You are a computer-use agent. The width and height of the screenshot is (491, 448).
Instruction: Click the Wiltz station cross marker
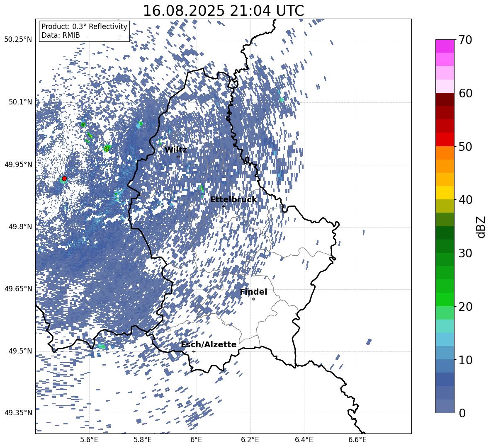pyautogui.click(x=178, y=157)
